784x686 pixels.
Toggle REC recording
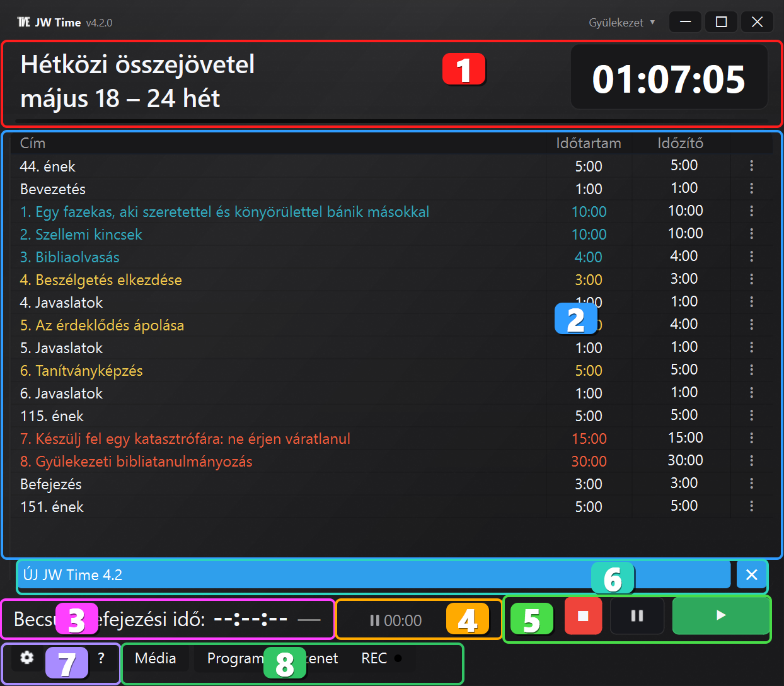coord(381,658)
